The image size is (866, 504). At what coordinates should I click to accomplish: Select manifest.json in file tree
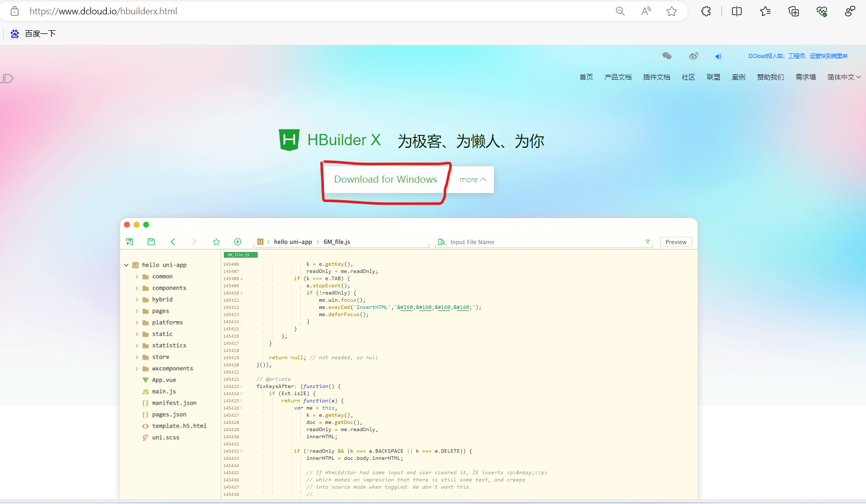(x=174, y=403)
